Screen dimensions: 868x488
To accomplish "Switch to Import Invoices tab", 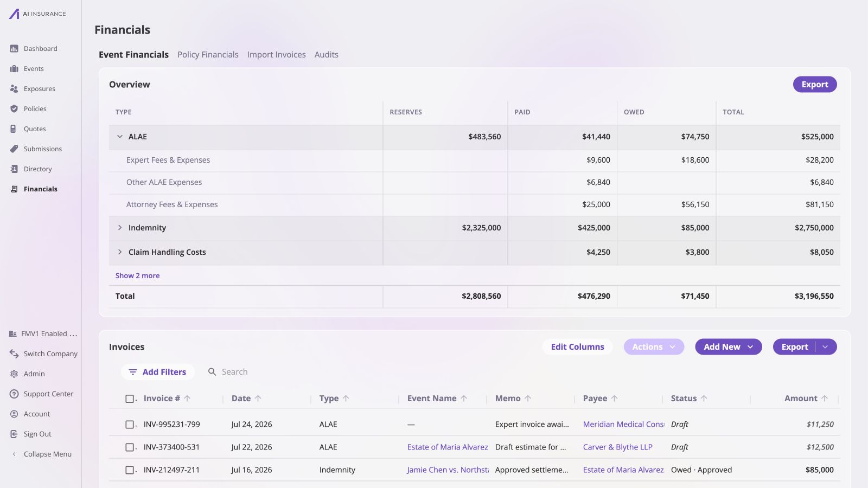I will click(x=277, y=55).
